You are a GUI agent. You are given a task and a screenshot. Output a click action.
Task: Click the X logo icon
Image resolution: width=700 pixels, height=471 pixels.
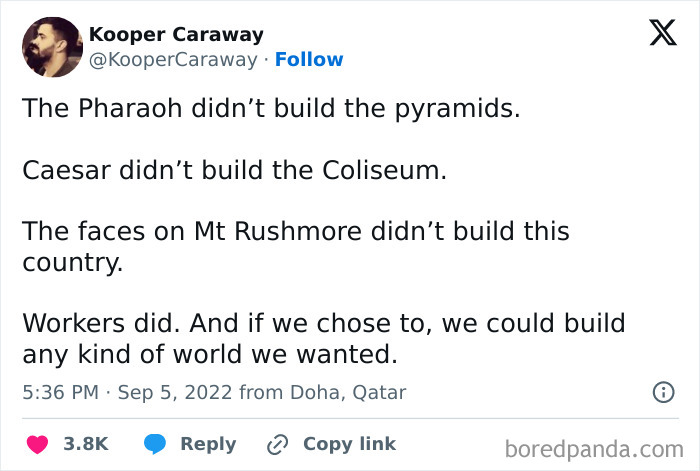tap(656, 34)
